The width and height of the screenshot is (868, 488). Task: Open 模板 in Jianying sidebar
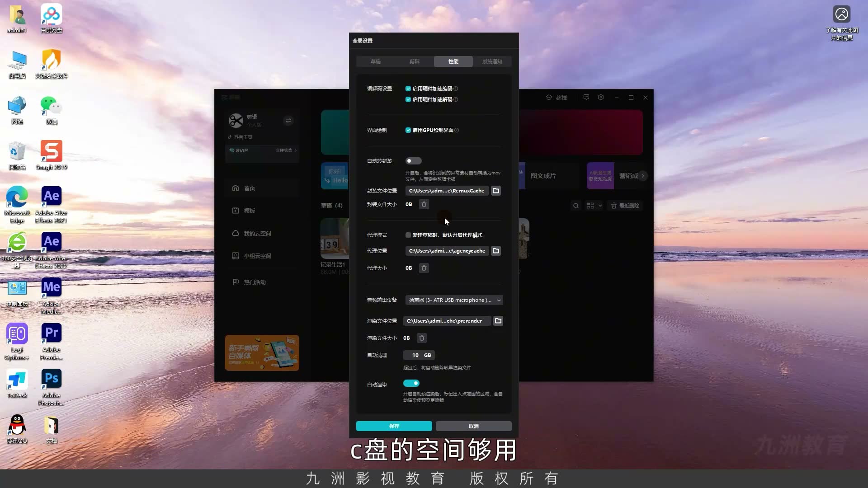[262, 211]
